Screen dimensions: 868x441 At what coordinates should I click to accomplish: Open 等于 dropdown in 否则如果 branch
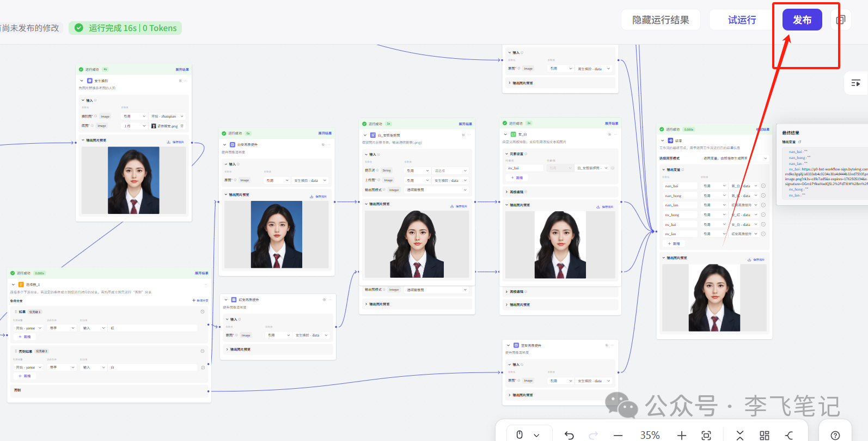pyautogui.click(x=62, y=367)
